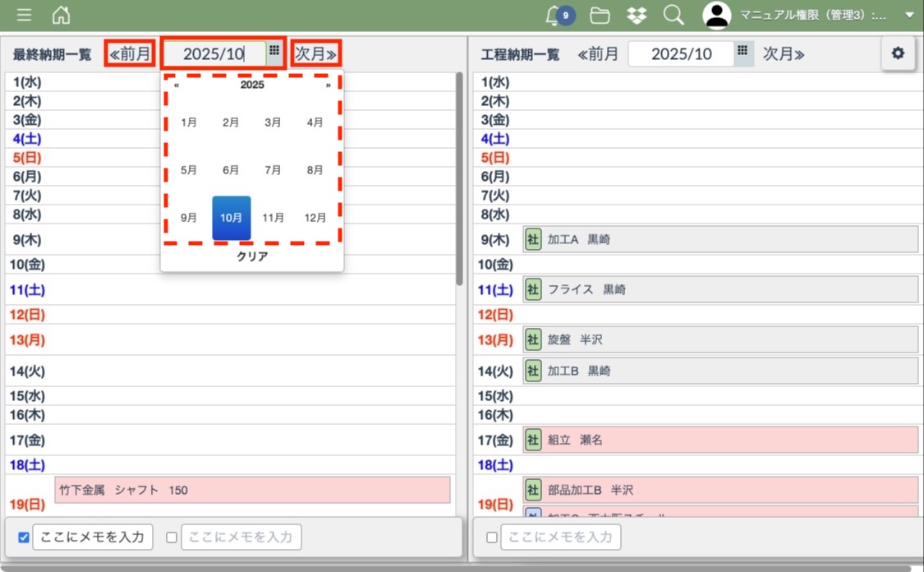Screen dimensions: 924x572
Task: Open the settings gear in 工程納期一覧
Action: [x=898, y=53]
